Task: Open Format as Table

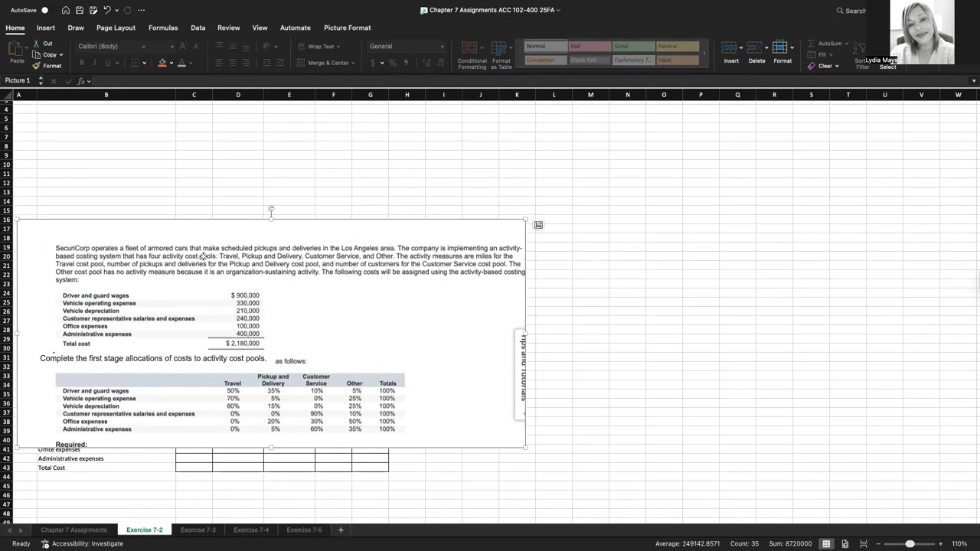Action: pyautogui.click(x=501, y=54)
